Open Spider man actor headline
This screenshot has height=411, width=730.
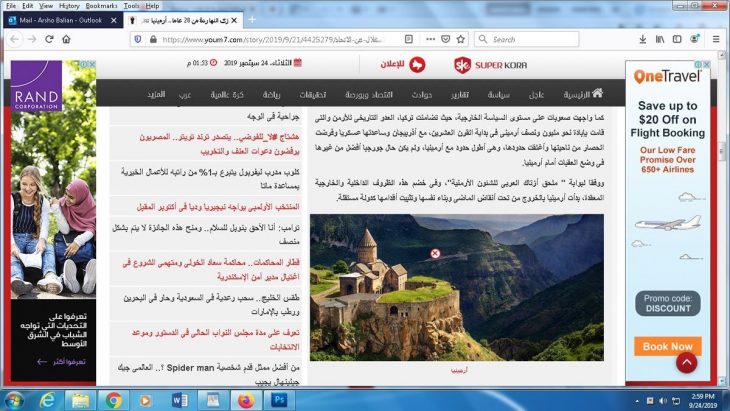coord(208,375)
